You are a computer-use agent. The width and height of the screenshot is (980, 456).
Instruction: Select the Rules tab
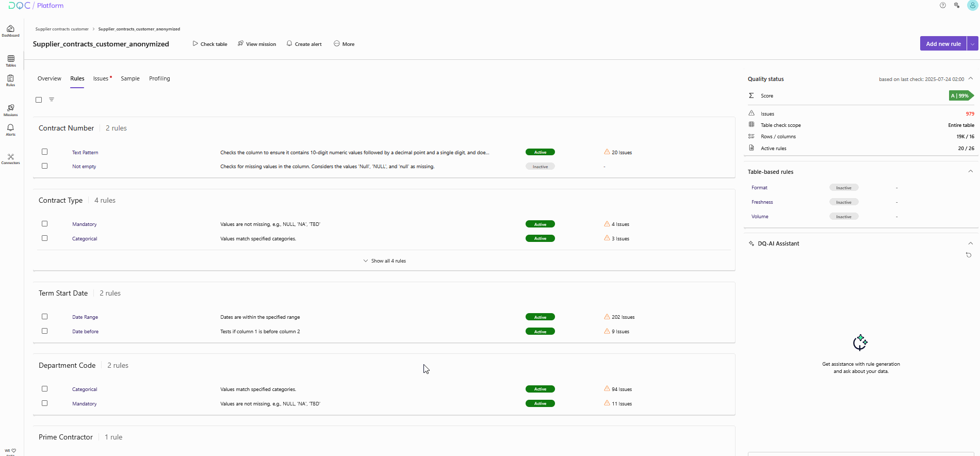coord(77,78)
